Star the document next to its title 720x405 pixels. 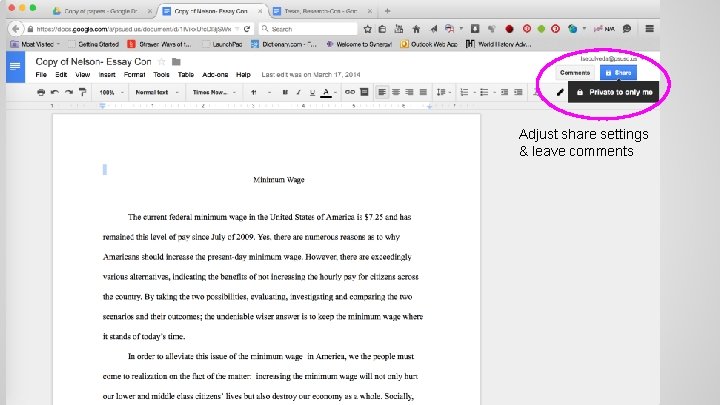[x=161, y=62]
